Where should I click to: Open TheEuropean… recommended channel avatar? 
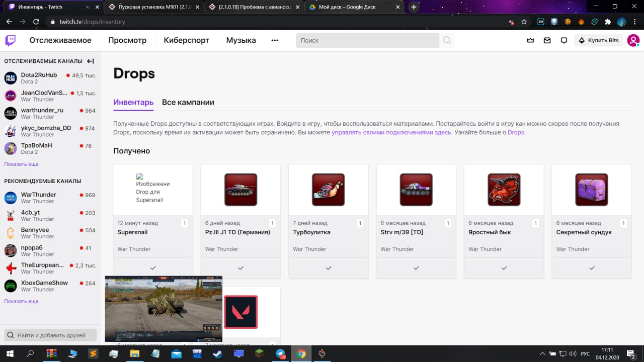tap(11, 268)
